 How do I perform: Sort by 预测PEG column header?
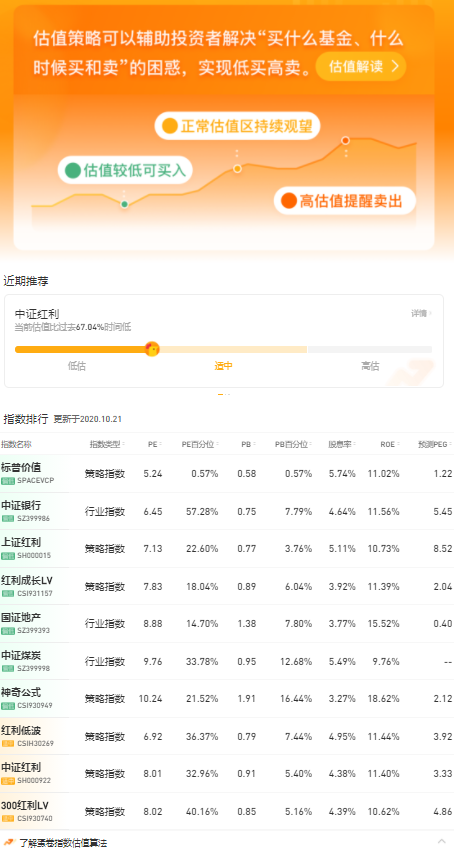435,444
